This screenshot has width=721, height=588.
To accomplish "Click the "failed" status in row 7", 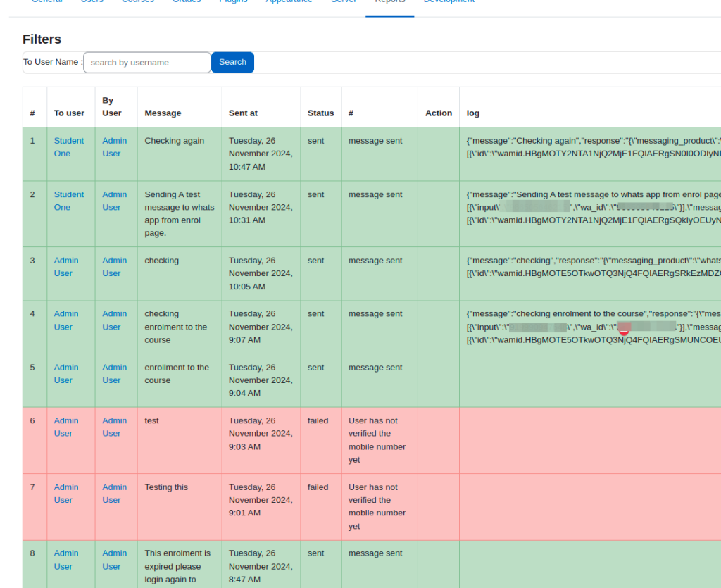I will (x=318, y=487).
